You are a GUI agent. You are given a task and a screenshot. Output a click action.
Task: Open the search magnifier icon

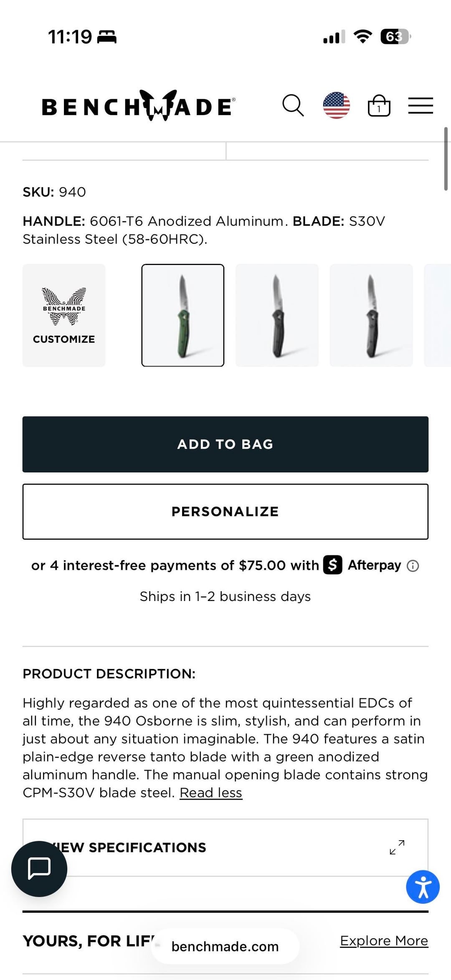tap(293, 106)
